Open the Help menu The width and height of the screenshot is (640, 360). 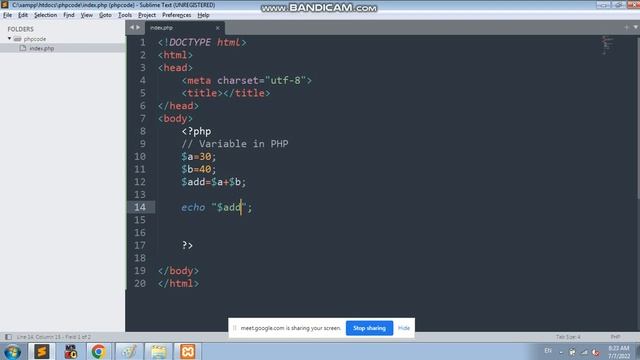203,15
